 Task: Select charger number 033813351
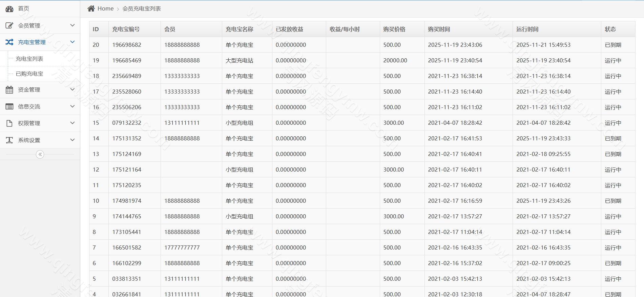click(127, 279)
